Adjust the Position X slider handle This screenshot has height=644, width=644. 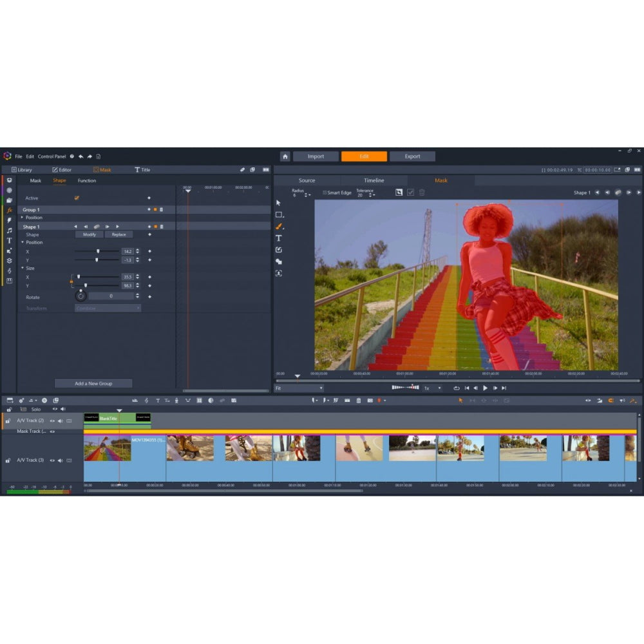click(98, 251)
